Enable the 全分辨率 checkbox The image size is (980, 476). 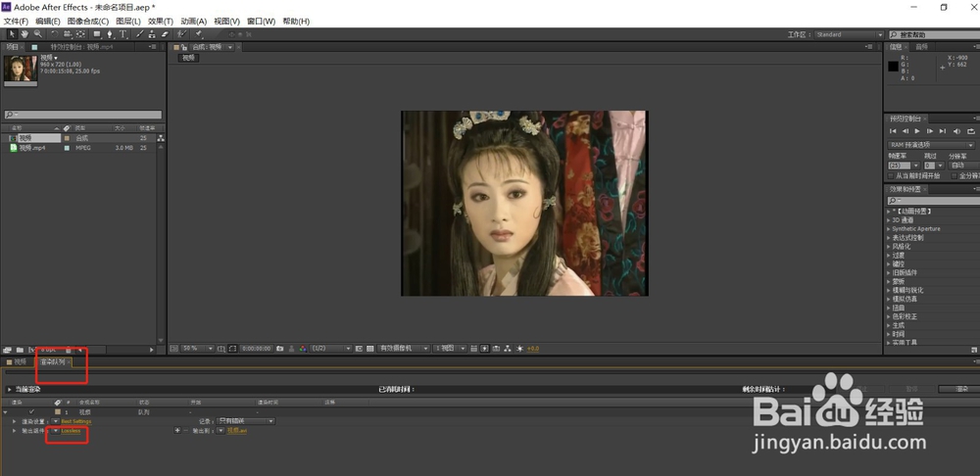[x=954, y=176]
